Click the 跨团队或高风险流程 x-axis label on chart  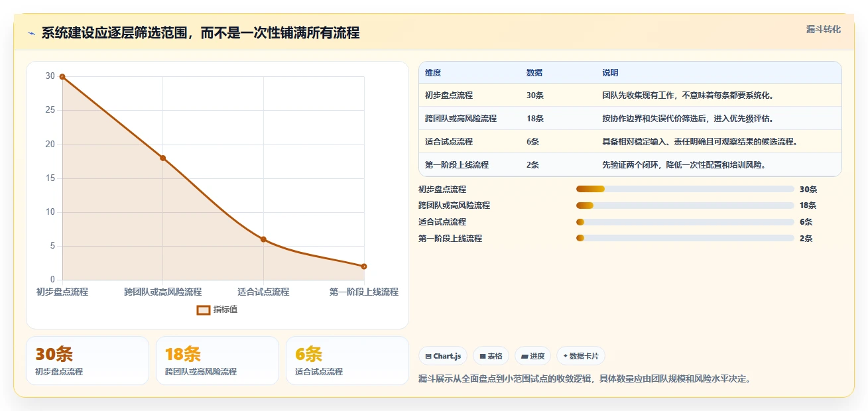coord(163,292)
